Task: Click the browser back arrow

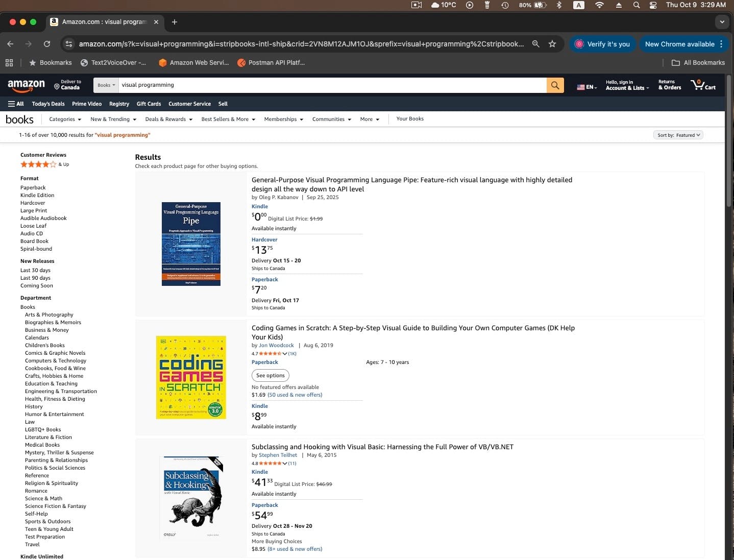Action: [10, 44]
